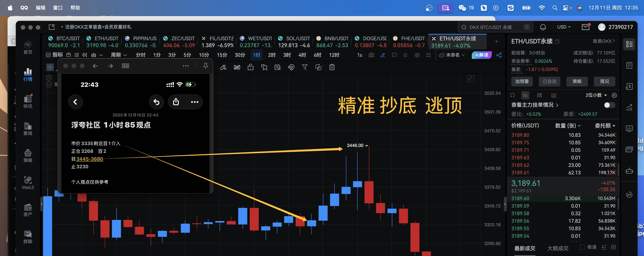Pin the image preview window
The height and width of the screenshot is (256, 644).
pos(206,66)
